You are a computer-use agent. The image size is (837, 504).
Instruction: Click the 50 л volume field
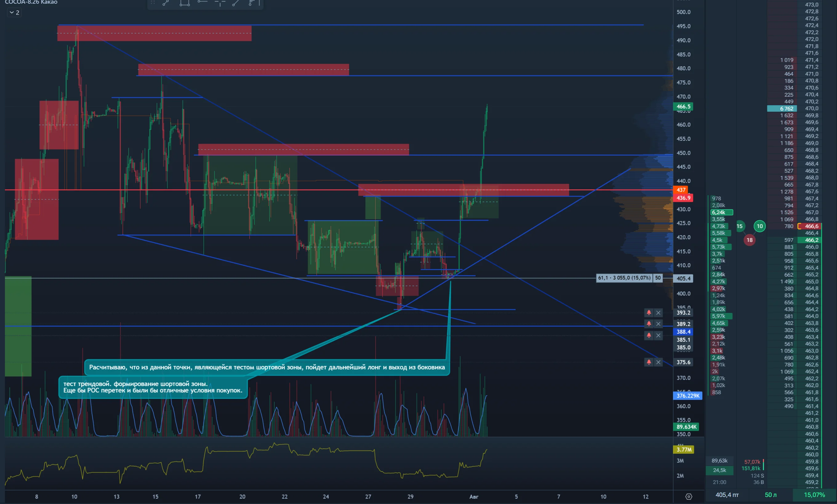[x=771, y=495]
